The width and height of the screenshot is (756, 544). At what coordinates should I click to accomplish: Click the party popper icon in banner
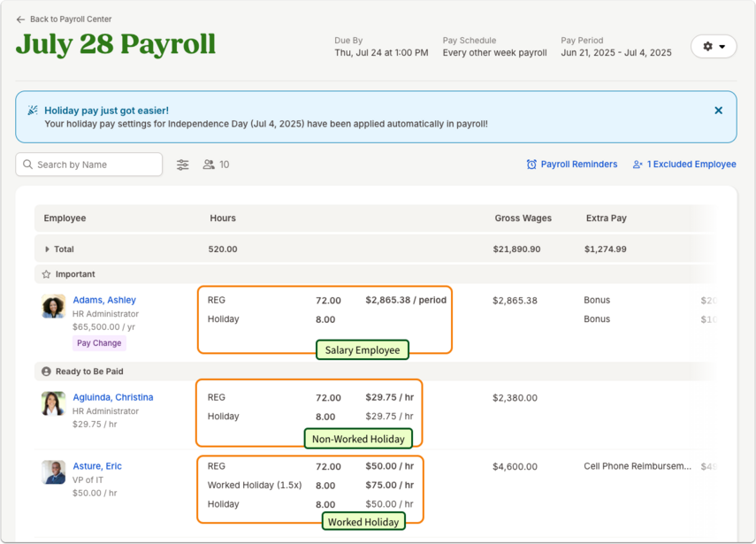coord(33,111)
